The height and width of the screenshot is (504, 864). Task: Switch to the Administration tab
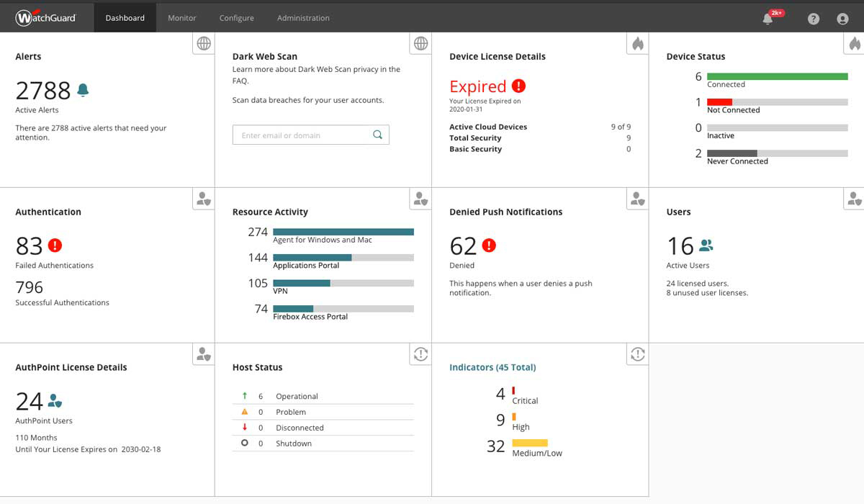coord(302,17)
